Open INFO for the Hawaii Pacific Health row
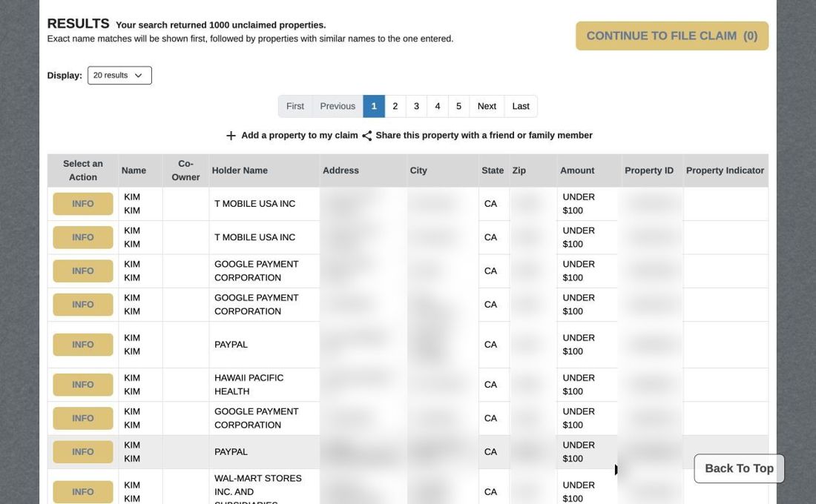The height and width of the screenshot is (504, 816). tap(83, 385)
